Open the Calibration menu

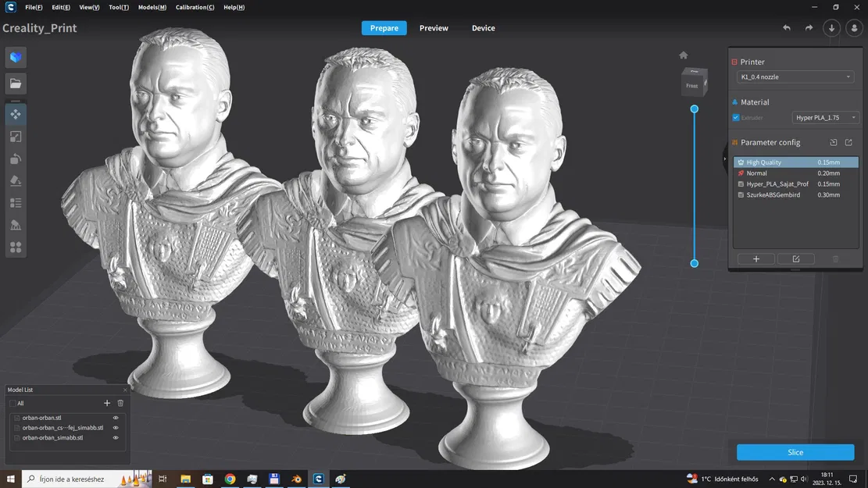pos(195,7)
